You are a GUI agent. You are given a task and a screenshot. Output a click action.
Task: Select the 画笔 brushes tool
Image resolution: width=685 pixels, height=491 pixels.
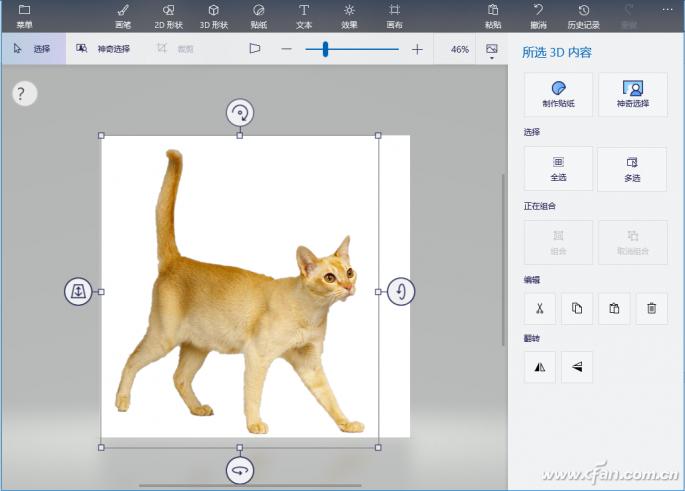click(x=123, y=15)
